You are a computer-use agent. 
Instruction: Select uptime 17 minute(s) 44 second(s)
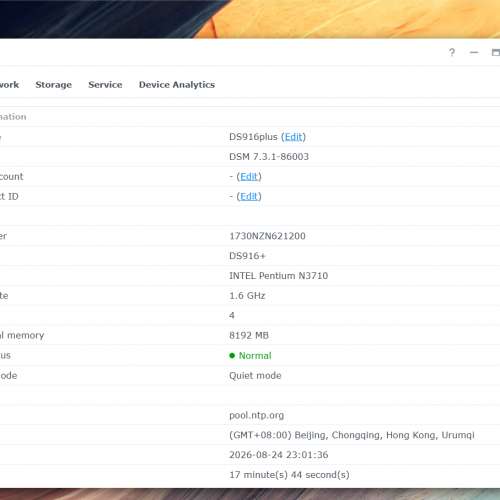[x=289, y=475]
